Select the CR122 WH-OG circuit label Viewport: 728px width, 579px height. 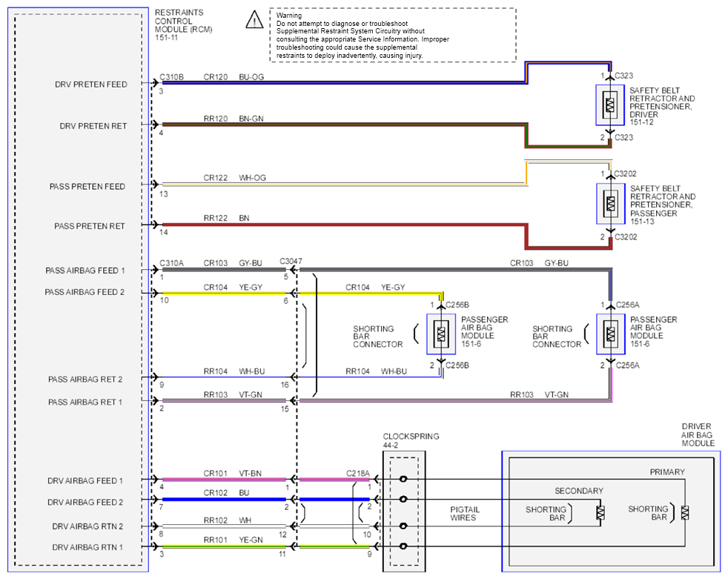[235, 178]
